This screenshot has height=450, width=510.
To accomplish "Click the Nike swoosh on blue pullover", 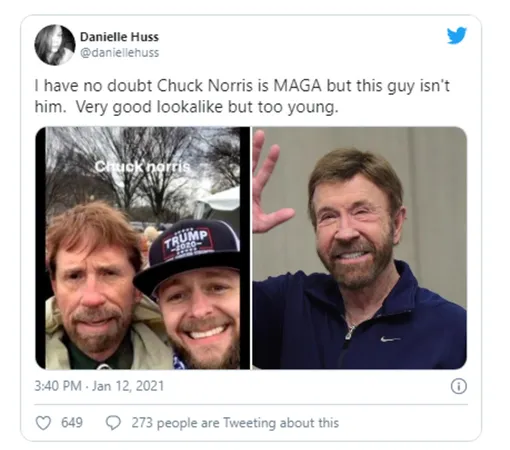I will pyautogui.click(x=390, y=339).
